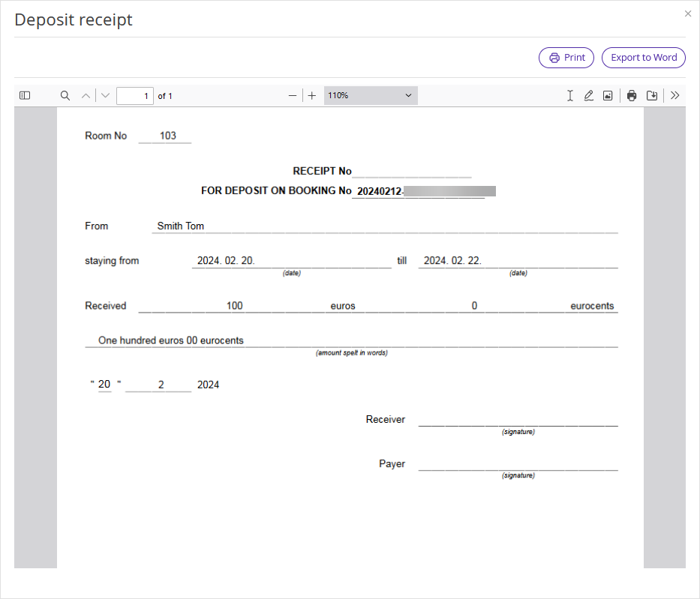Image resolution: width=700 pixels, height=599 pixels.
Task: Click the Payer signature line label
Action: click(x=392, y=464)
